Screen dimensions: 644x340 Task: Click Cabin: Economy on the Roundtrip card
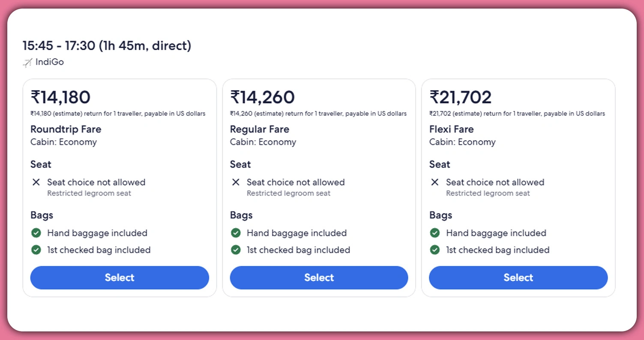[x=63, y=142]
